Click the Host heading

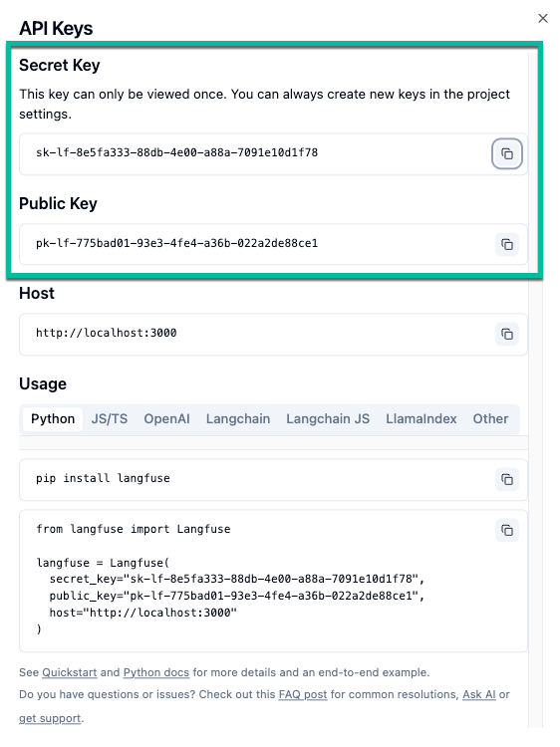point(37,294)
